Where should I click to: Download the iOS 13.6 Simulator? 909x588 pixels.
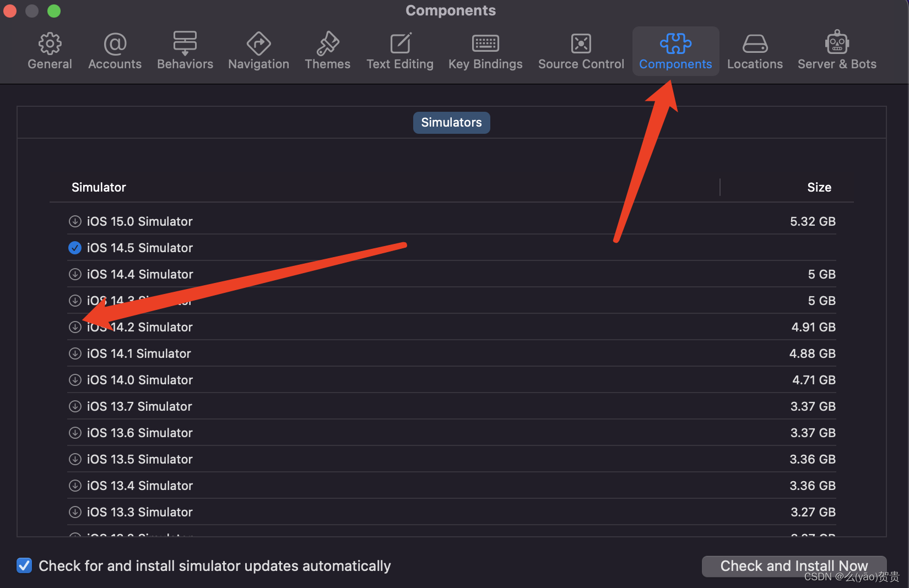pos(75,433)
